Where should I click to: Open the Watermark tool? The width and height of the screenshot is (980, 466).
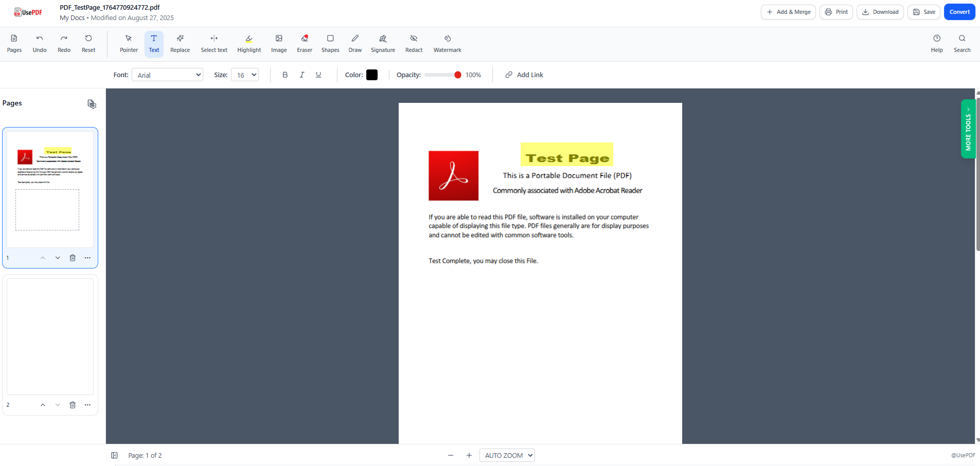point(447,43)
